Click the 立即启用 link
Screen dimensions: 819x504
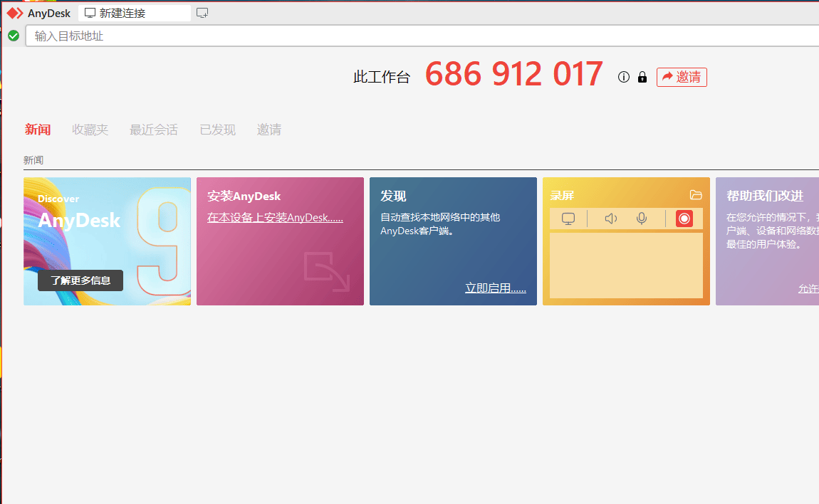click(x=496, y=288)
